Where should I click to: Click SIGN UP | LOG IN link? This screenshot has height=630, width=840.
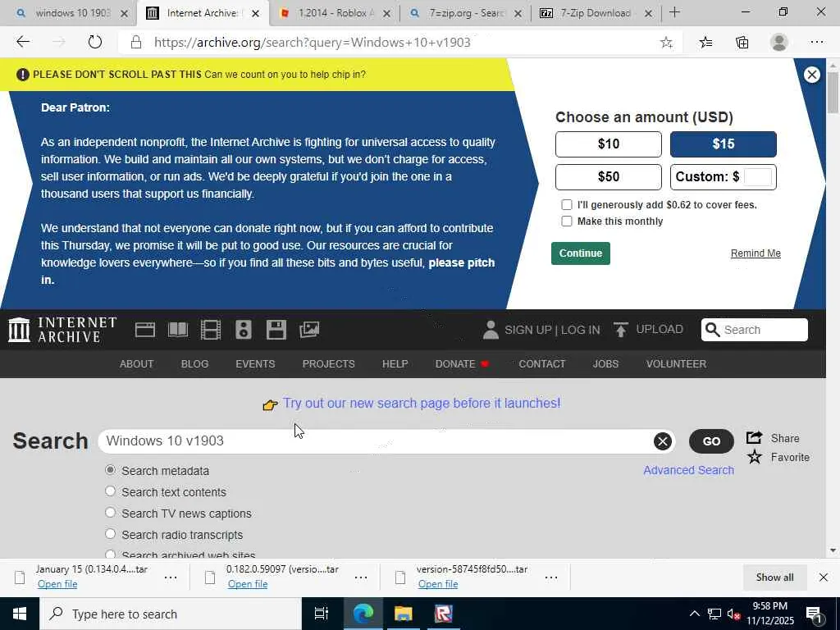pos(552,330)
